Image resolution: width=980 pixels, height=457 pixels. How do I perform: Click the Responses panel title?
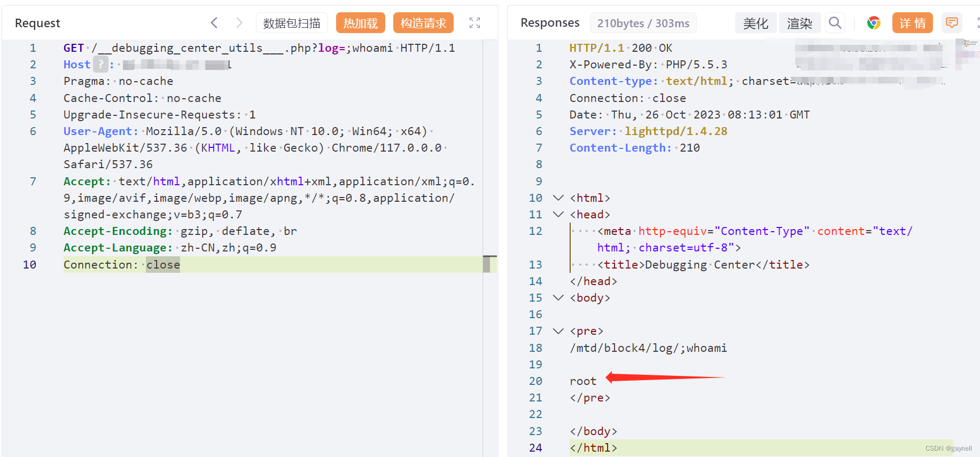pyautogui.click(x=550, y=22)
